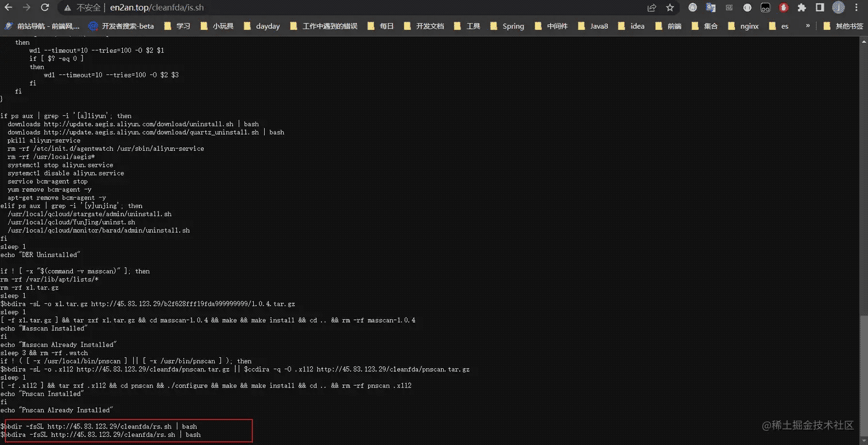Open the 开发文档 bookmark folder
The height and width of the screenshot is (445, 868).
point(424,26)
